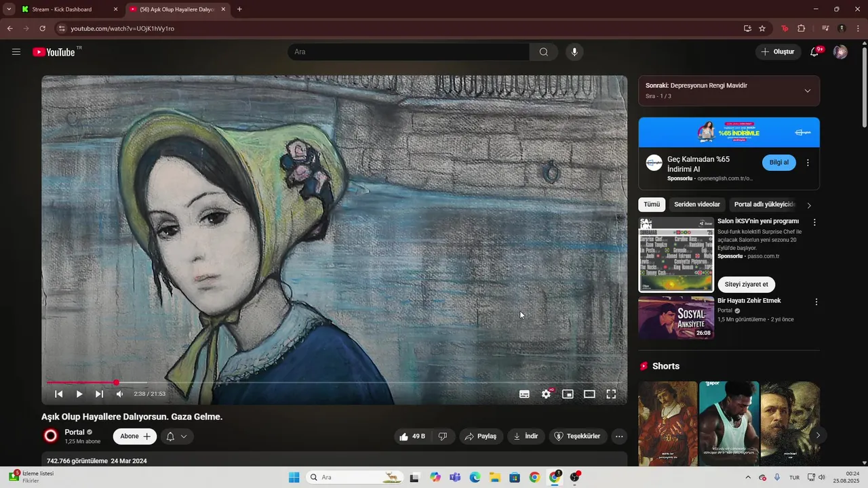Start voice search with the microphone

(x=574, y=52)
